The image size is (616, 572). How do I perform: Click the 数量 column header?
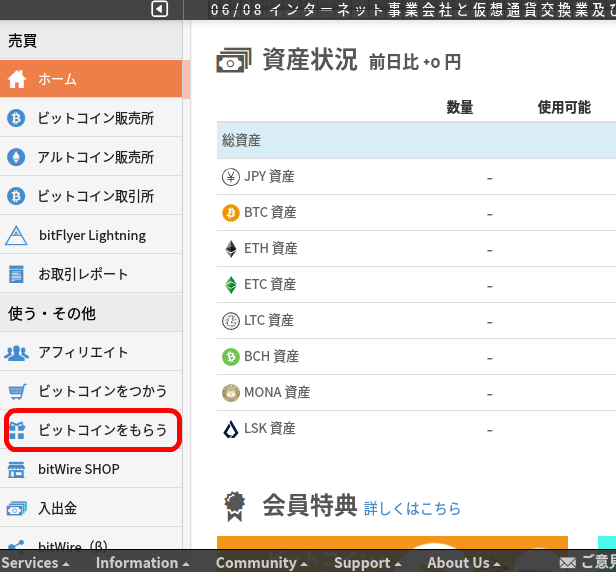pyautogui.click(x=460, y=107)
